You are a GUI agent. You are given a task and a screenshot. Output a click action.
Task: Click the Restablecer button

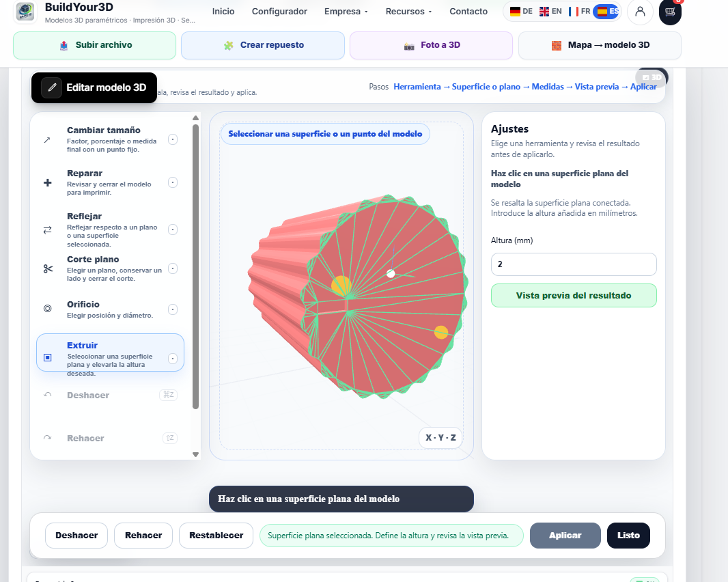(216, 536)
